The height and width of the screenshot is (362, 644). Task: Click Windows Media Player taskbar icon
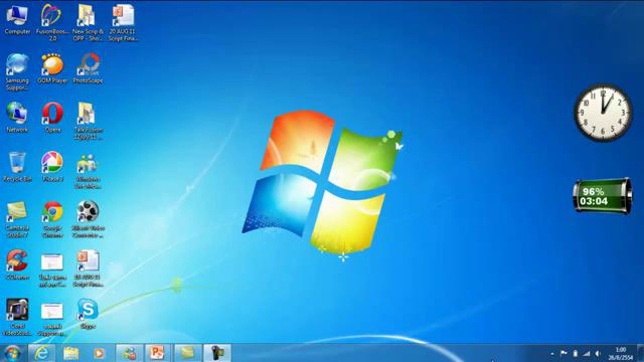(99, 353)
